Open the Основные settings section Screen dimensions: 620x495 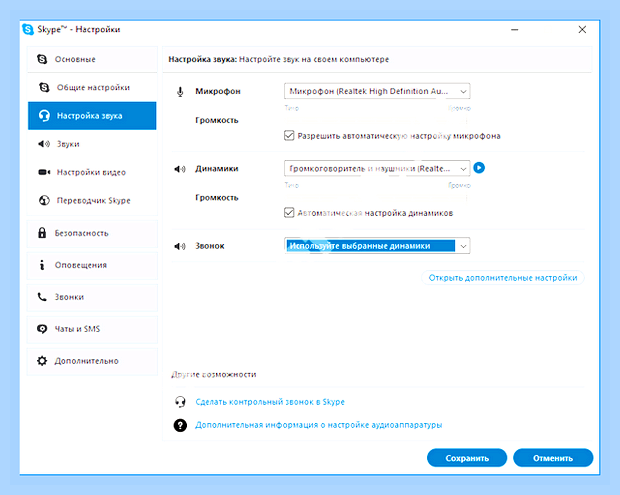(92, 59)
